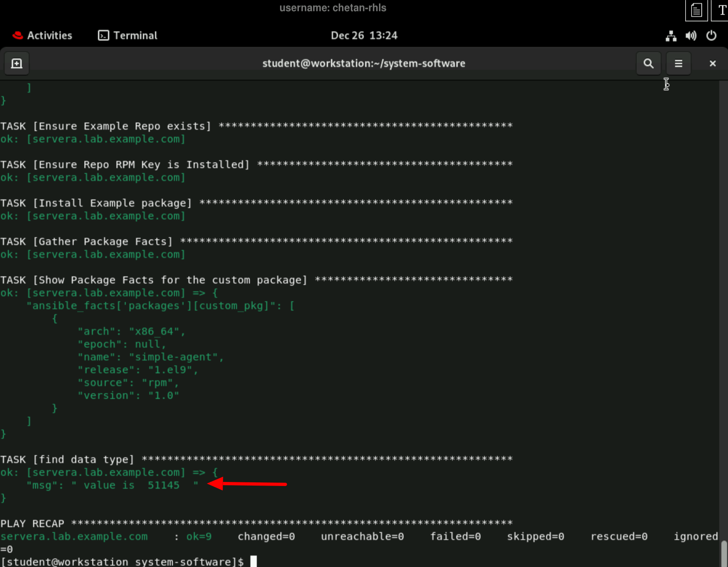Click the "TASK [find data type]" line

(257, 459)
